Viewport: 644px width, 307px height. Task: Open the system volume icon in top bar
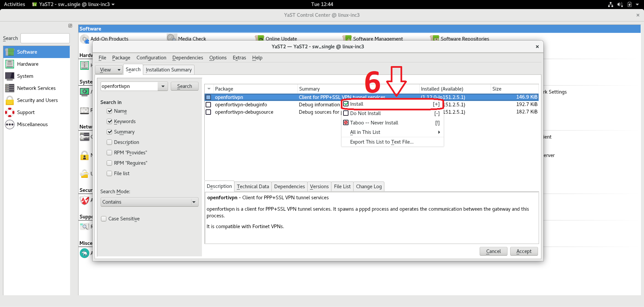(x=620, y=4)
